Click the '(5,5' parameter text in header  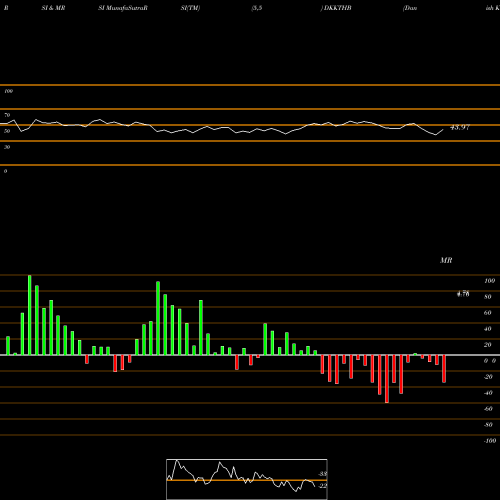(x=257, y=8)
